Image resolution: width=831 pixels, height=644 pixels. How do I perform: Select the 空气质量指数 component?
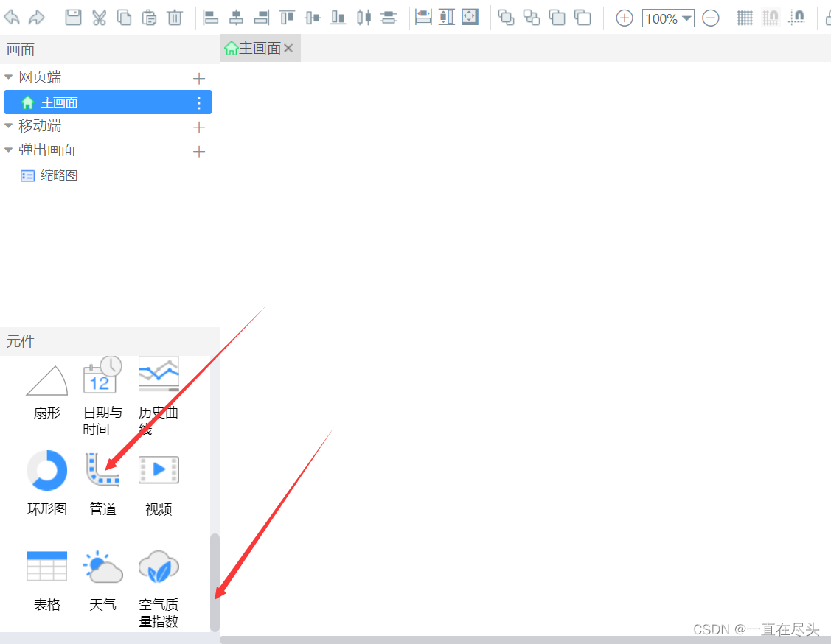pos(159,589)
